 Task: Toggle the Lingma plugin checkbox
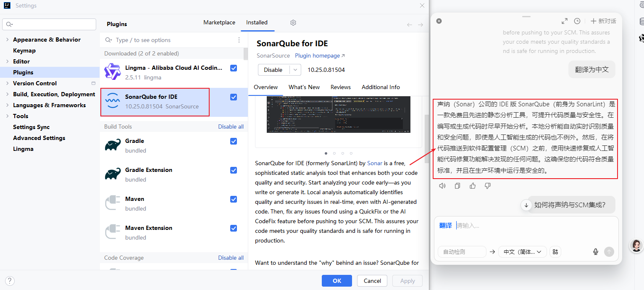[x=234, y=68]
